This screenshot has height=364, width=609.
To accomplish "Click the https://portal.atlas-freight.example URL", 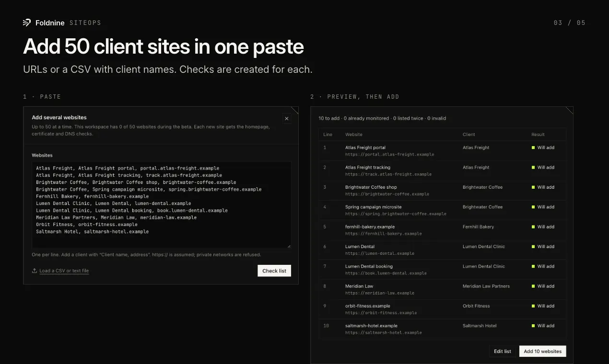I will 389,154.
